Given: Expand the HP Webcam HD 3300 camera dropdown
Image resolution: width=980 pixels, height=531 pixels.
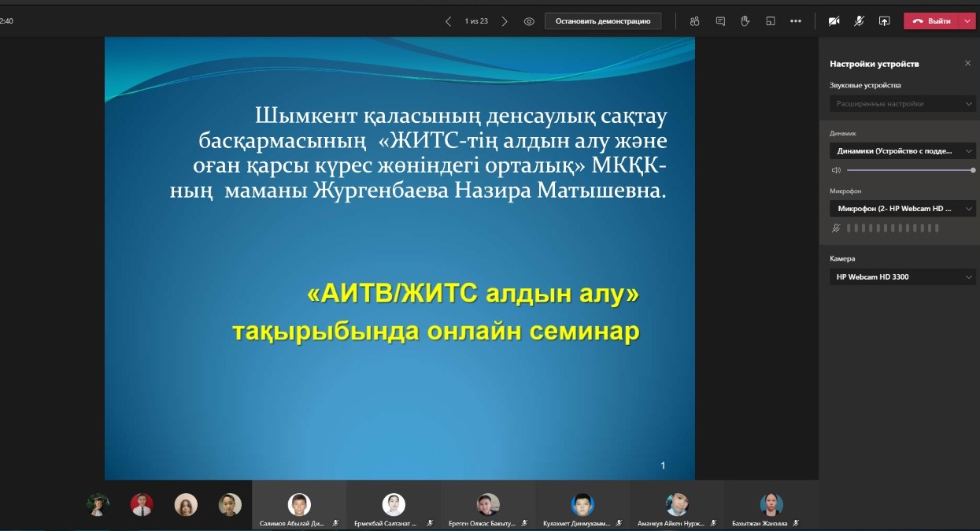Looking at the screenshot, I should pos(902,277).
